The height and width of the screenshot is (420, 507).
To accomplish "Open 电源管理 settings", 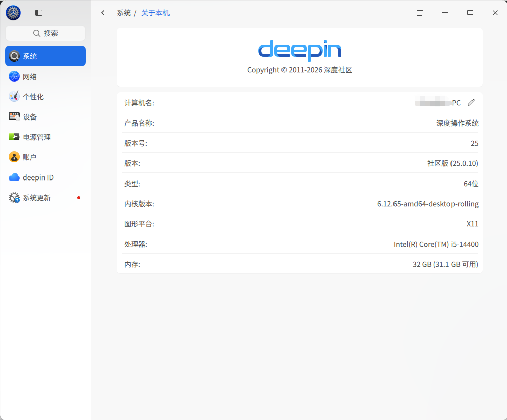I will (45, 137).
